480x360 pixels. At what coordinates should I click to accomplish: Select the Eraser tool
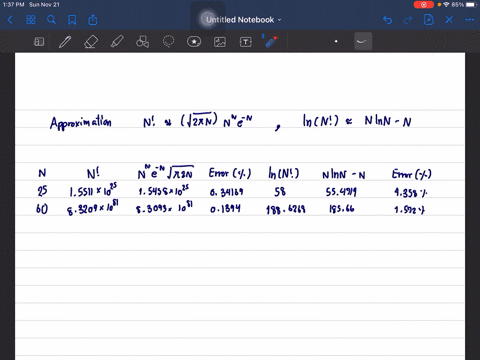(x=91, y=42)
